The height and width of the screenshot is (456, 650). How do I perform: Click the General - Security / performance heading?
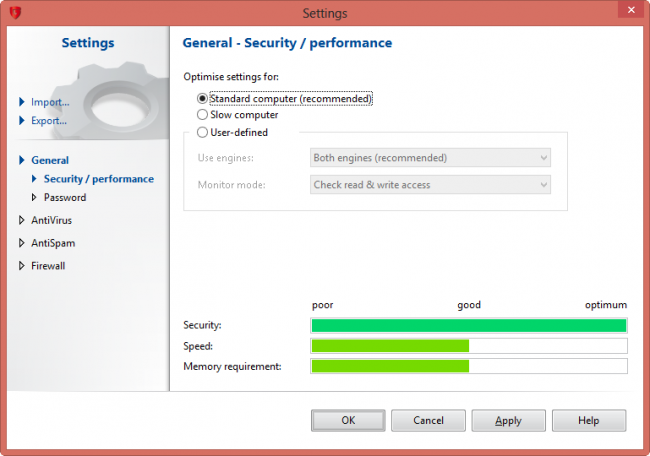click(287, 43)
